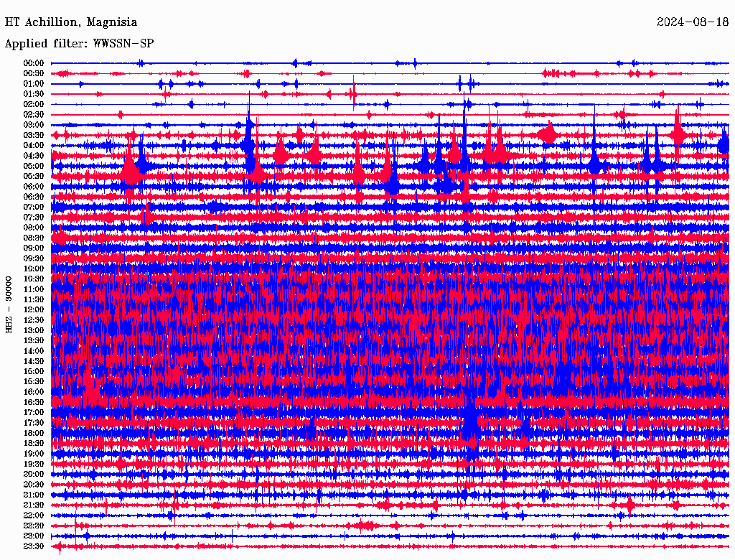
Task: Select the 04:00 time label
Action: coord(33,146)
